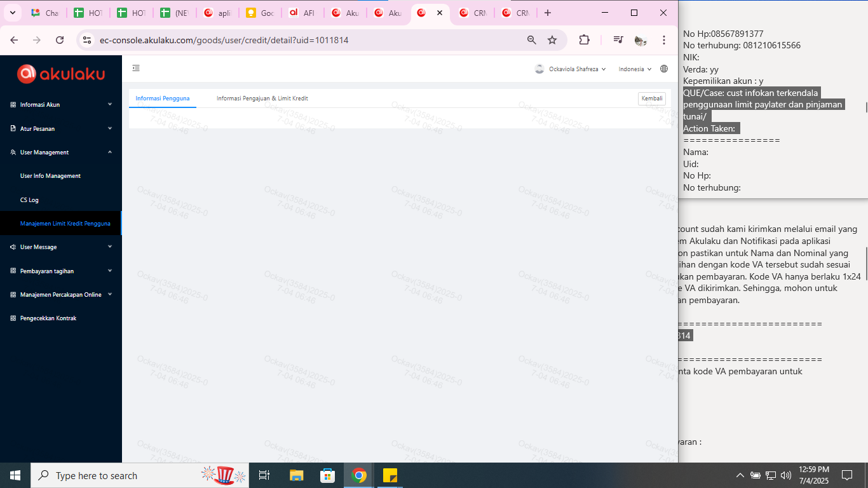View site information beside the URL
Screen dimensions: 868x488
88,40
